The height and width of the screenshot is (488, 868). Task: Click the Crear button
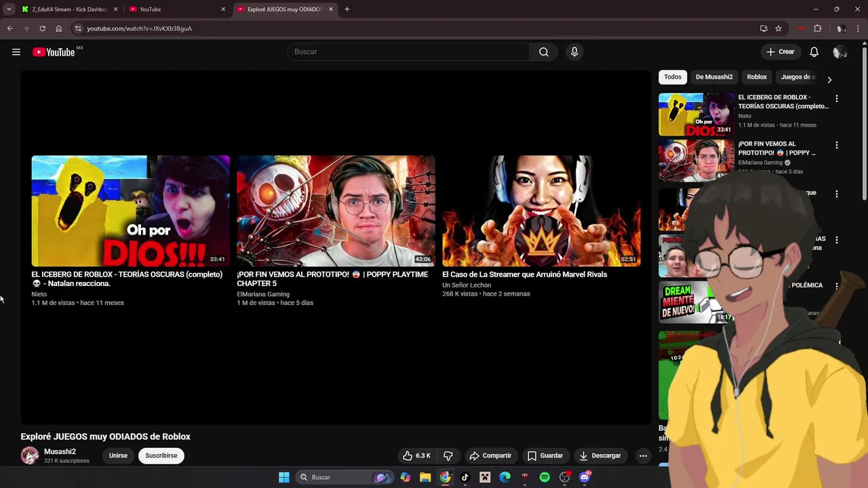pos(781,52)
